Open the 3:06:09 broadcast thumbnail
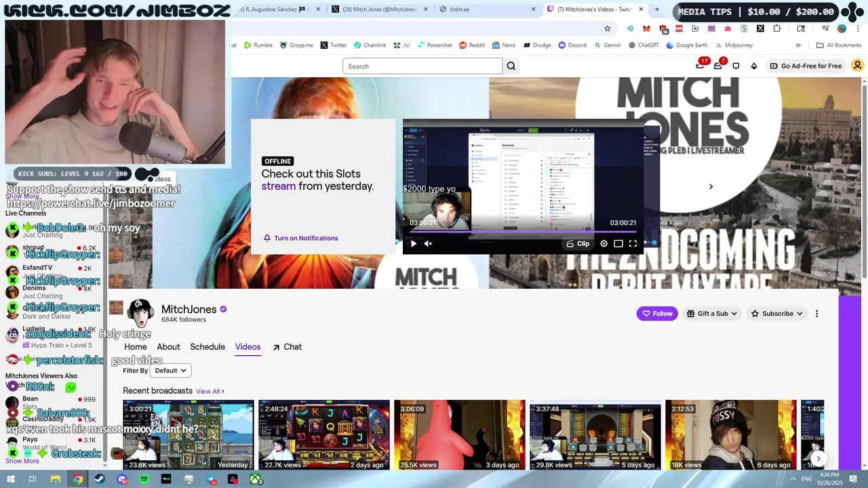Screen dimensions: 868x488 460,435
